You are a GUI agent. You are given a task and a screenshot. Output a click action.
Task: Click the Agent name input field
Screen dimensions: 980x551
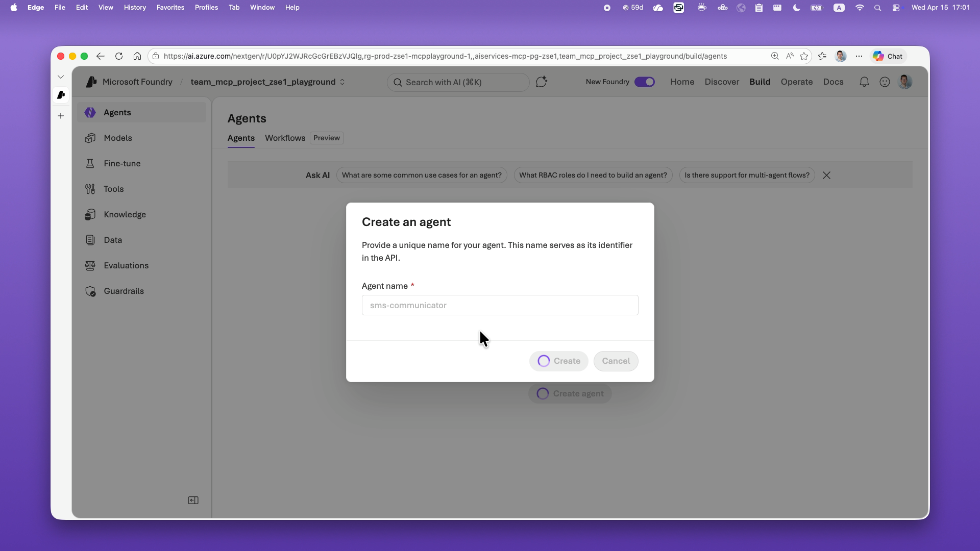pyautogui.click(x=500, y=305)
